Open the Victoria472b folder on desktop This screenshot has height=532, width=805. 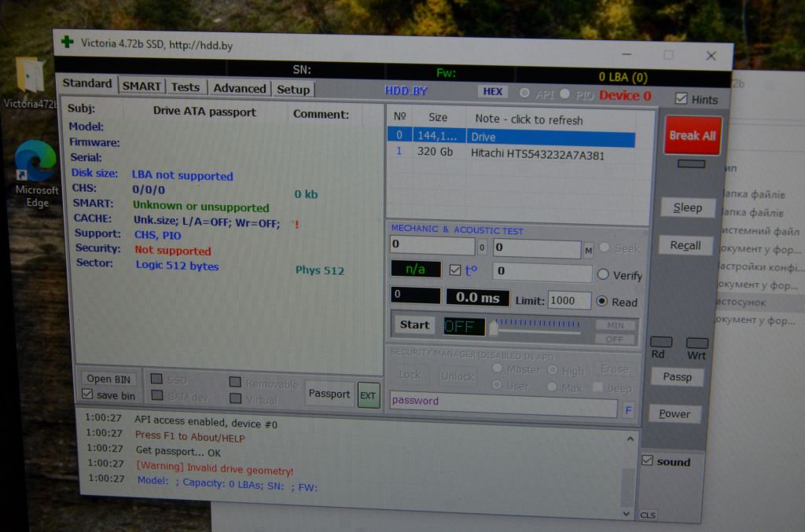[30, 82]
